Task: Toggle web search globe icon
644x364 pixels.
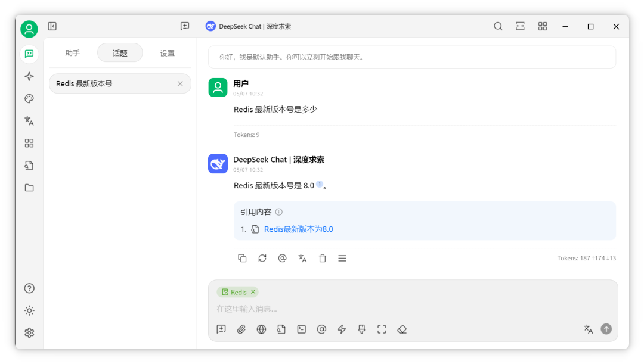Action: 261,329
